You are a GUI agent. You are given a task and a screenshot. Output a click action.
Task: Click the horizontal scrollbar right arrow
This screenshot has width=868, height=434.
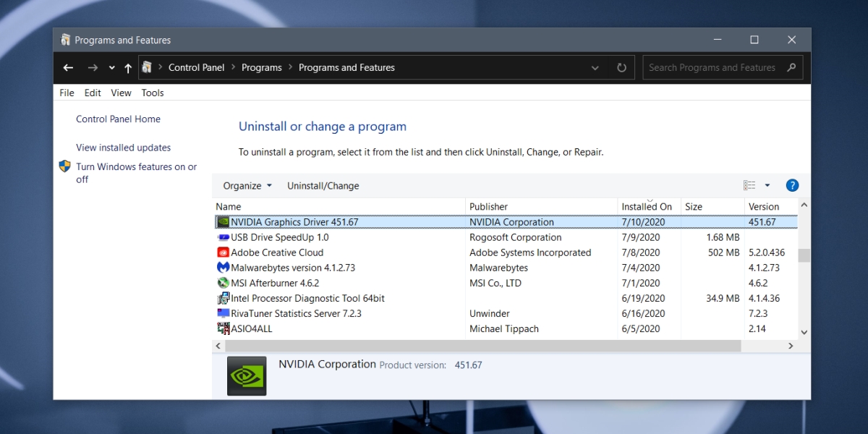click(791, 346)
